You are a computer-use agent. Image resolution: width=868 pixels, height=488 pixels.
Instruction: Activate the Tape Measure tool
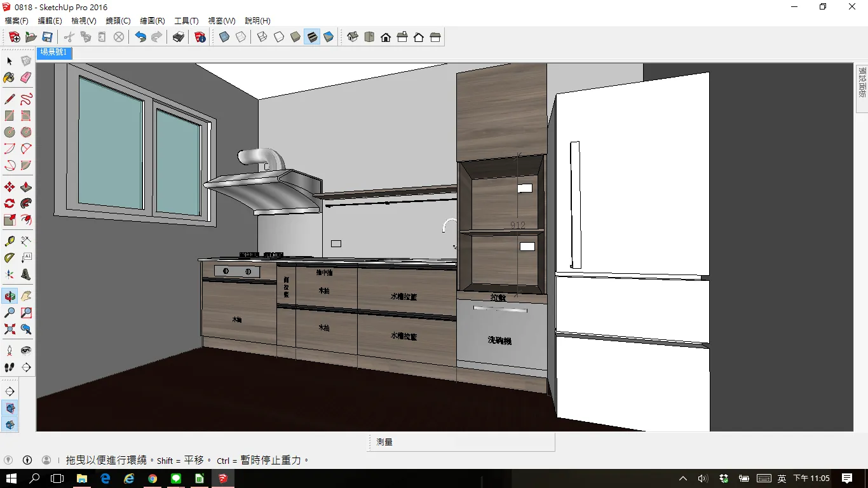click(9, 241)
